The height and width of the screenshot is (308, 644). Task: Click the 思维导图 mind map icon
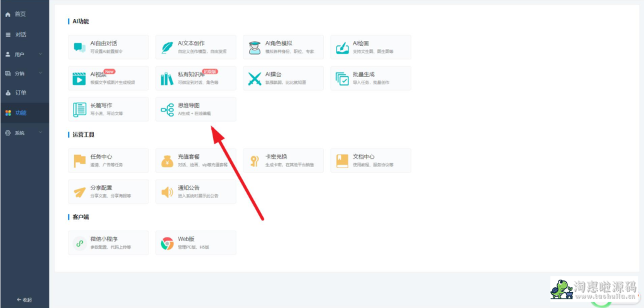click(x=167, y=110)
